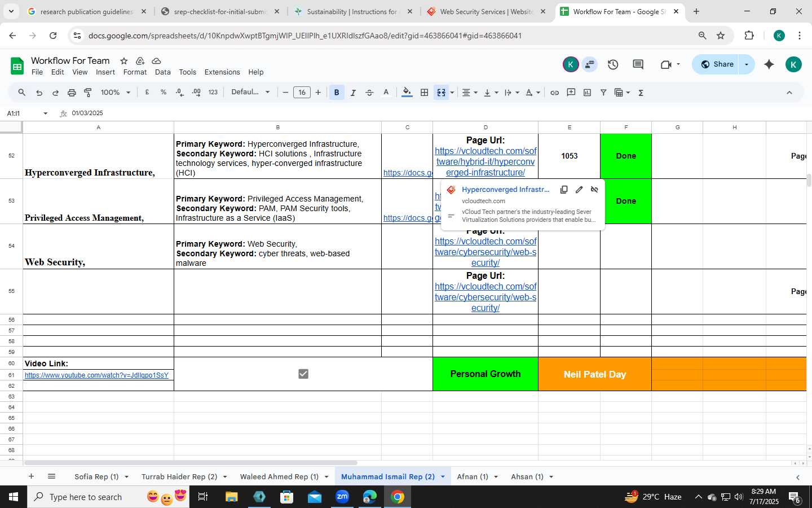Image resolution: width=812 pixels, height=508 pixels.
Task: Open functions sigma menu
Action: point(641,93)
